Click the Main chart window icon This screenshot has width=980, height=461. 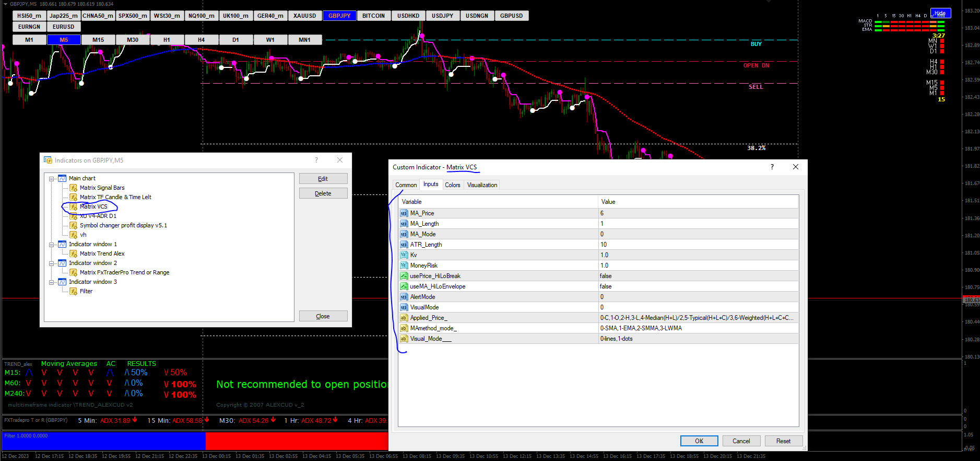pos(62,178)
